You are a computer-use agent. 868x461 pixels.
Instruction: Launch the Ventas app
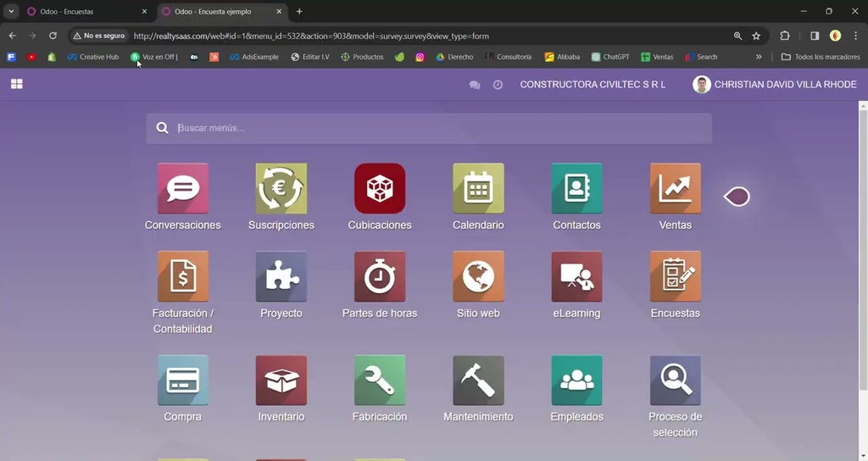tap(676, 189)
